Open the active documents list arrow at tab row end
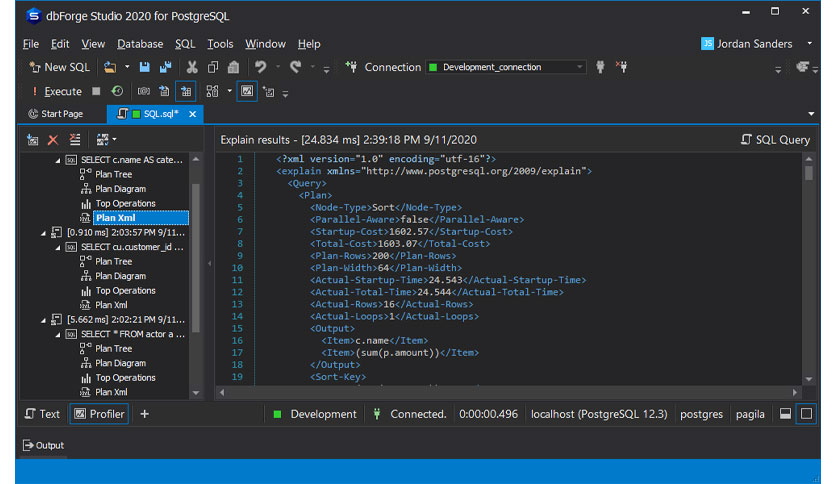This screenshot has width=836, height=484. pyautogui.click(x=811, y=114)
